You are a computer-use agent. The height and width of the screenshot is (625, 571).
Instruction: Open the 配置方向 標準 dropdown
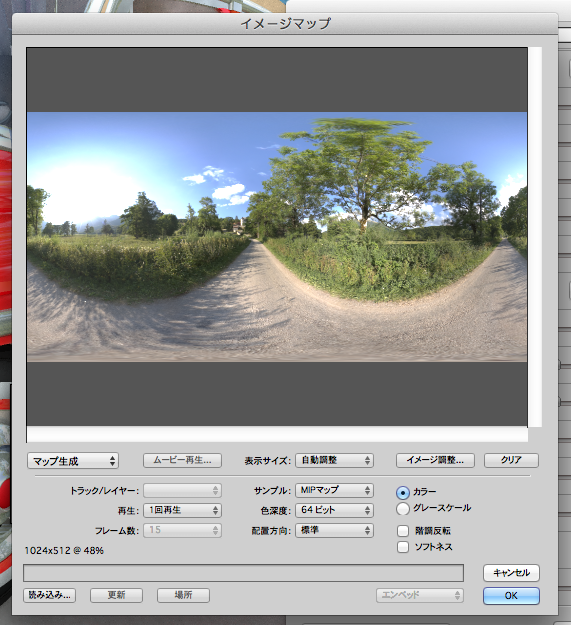(334, 531)
